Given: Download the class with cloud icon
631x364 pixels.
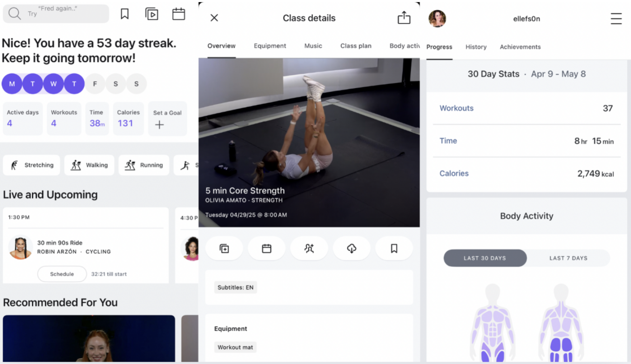Looking at the screenshot, I should coord(351,249).
